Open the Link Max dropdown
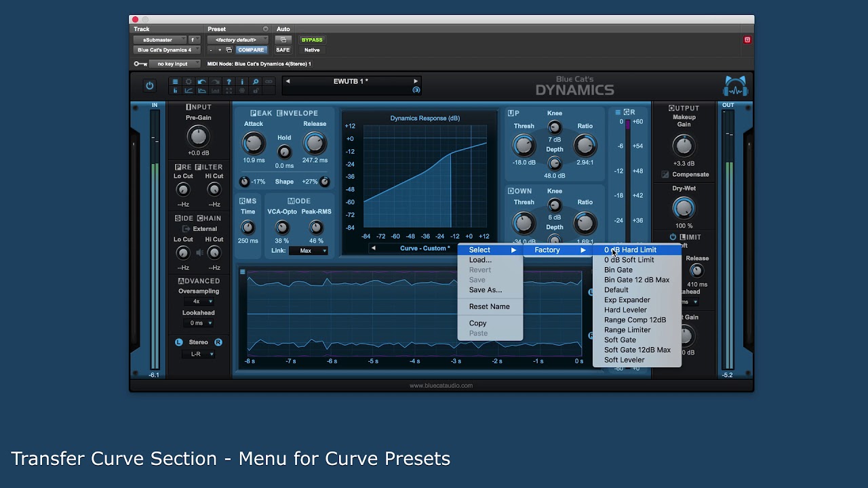The image size is (868, 488). coord(309,251)
